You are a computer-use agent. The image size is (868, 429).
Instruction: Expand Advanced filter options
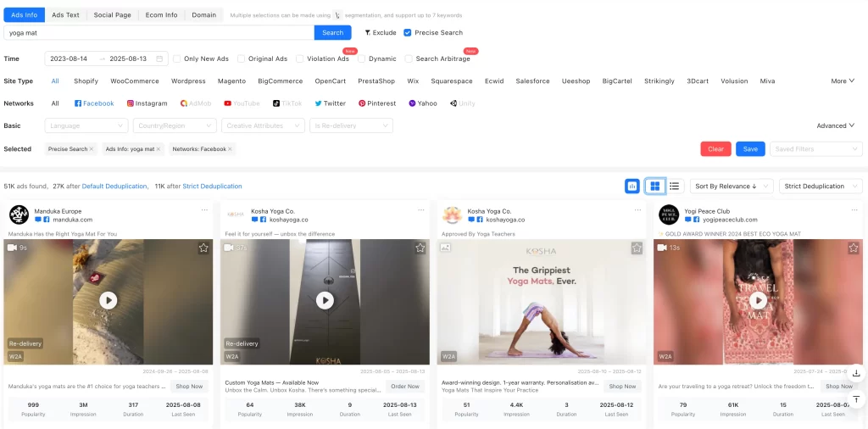point(835,125)
